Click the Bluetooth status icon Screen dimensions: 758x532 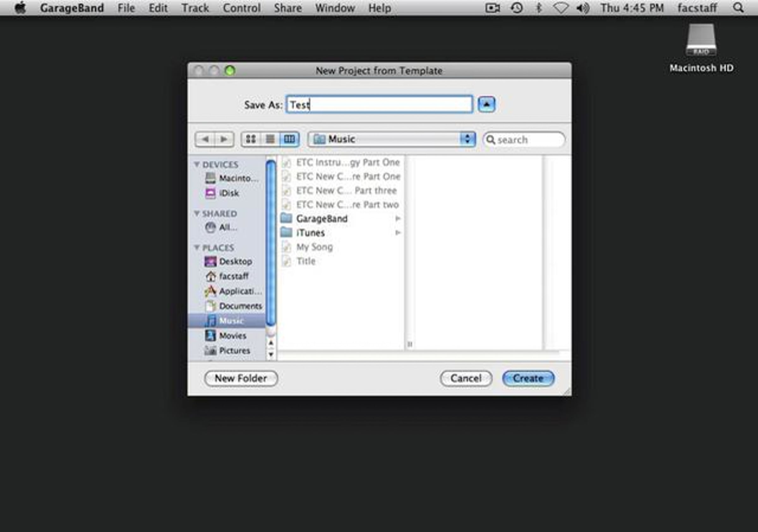tap(539, 8)
